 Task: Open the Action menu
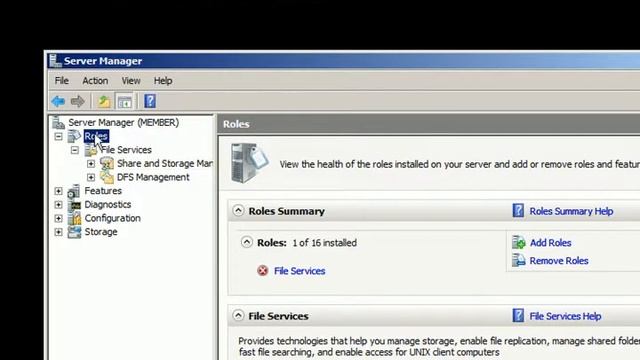pos(95,81)
